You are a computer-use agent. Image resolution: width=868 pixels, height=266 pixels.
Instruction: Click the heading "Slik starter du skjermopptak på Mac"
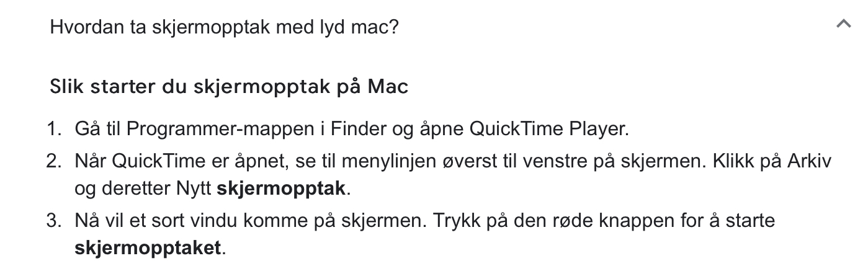(229, 86)
